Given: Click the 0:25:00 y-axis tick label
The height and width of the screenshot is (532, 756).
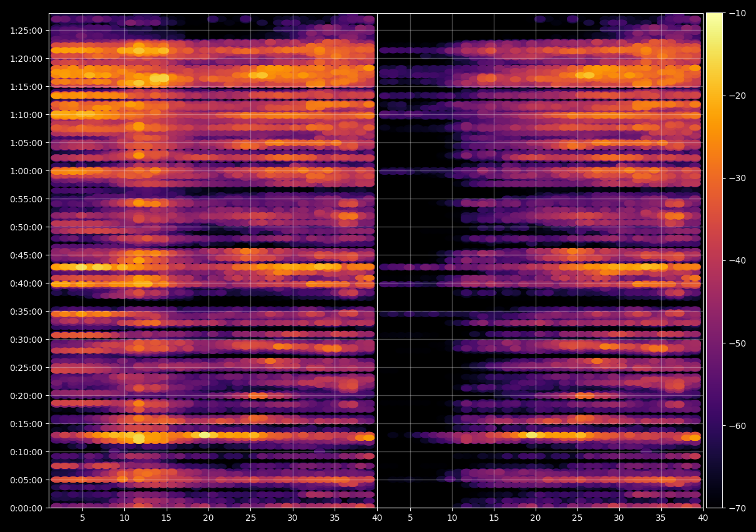Looking at the screenshot, I should pyautogui.click(x=26, y=367).
